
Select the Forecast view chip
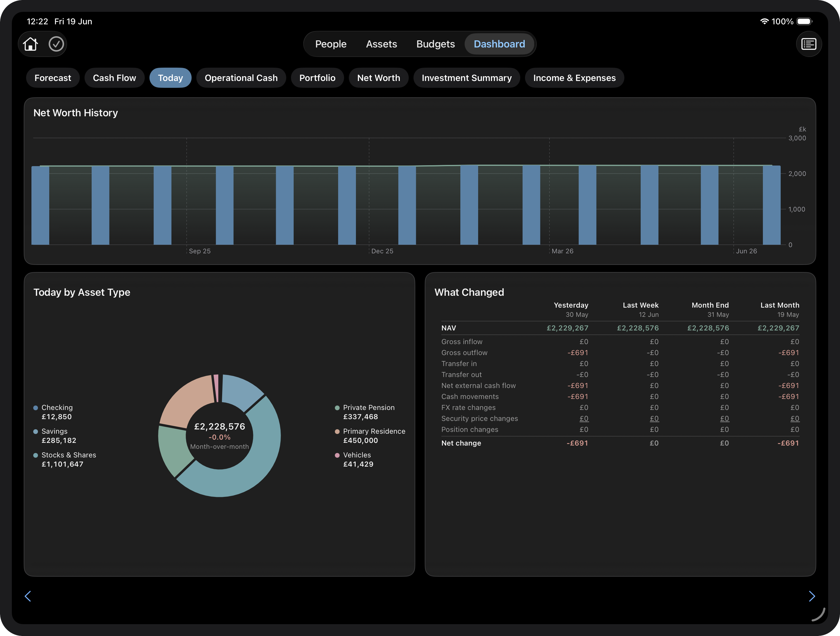[53, 78]
